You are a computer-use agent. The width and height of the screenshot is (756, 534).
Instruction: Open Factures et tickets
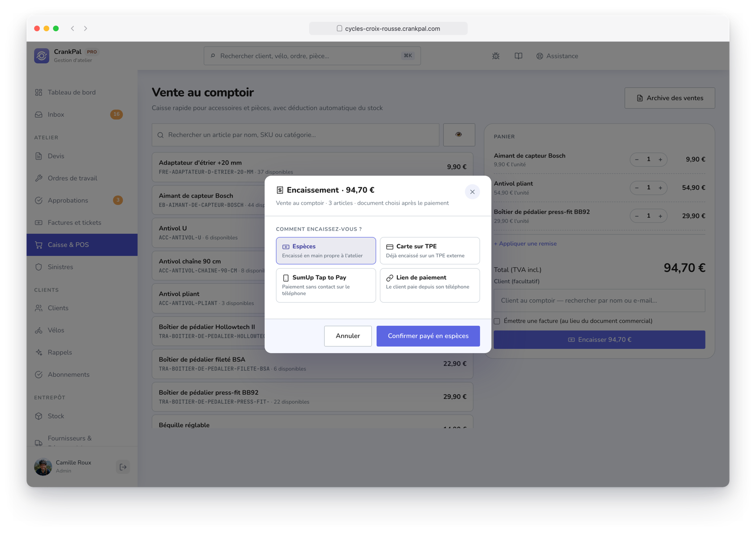click(82, 222)
